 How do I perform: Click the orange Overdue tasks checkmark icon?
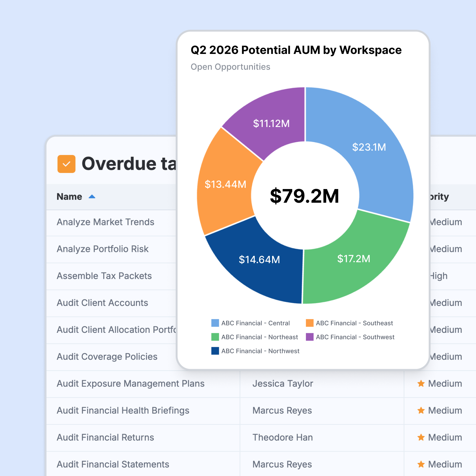pos(66,164)
